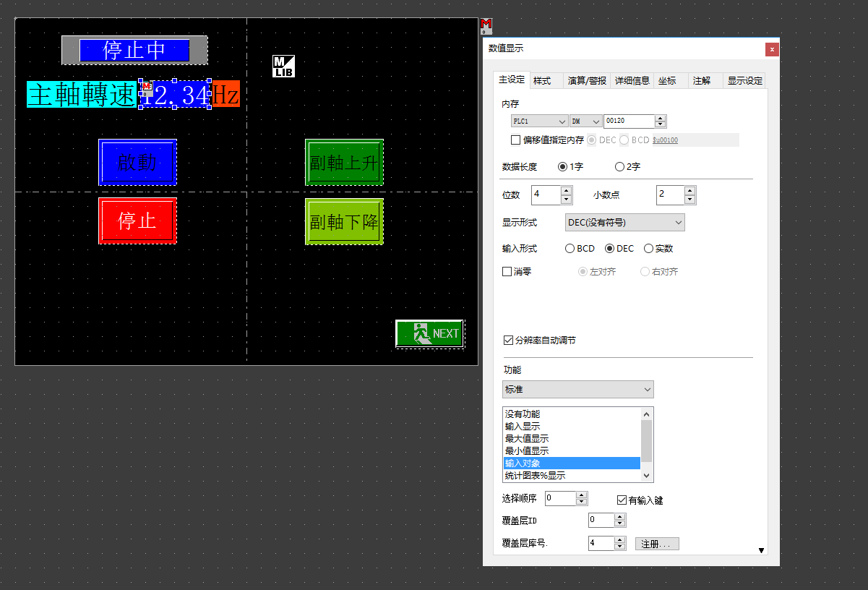Select the 副軸下降 button object
Screen dimensions: 868x590
coord(344,221)
